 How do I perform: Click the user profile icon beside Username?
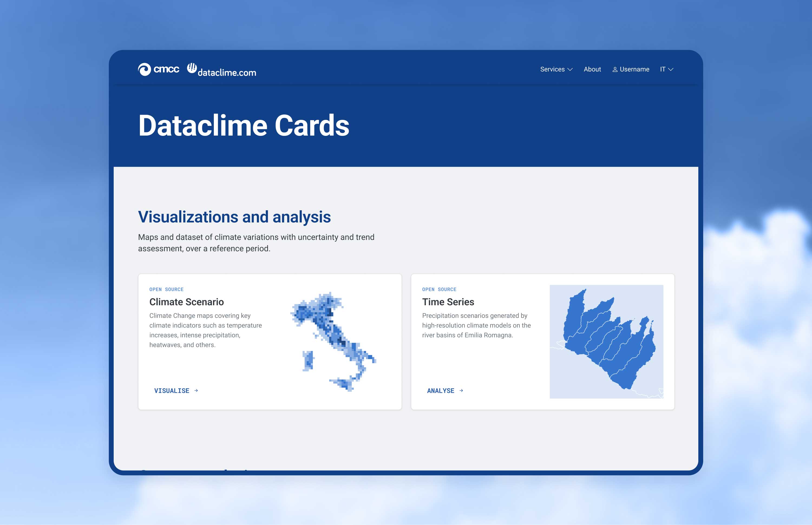coord(615,69)
